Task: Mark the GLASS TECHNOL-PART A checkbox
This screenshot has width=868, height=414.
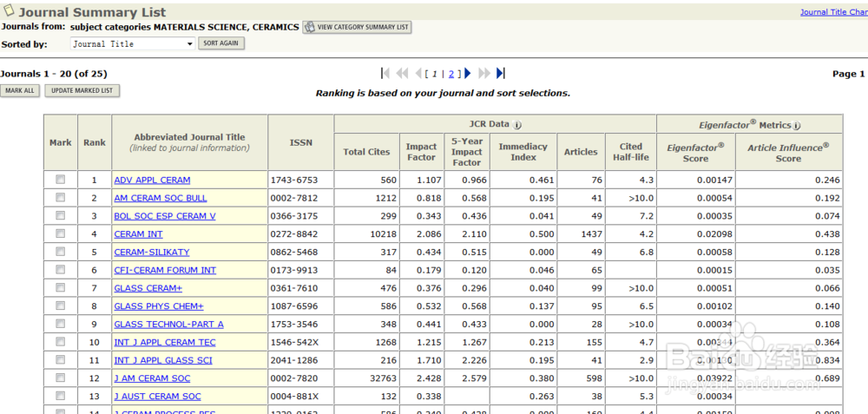Action: tap(61, 324)
